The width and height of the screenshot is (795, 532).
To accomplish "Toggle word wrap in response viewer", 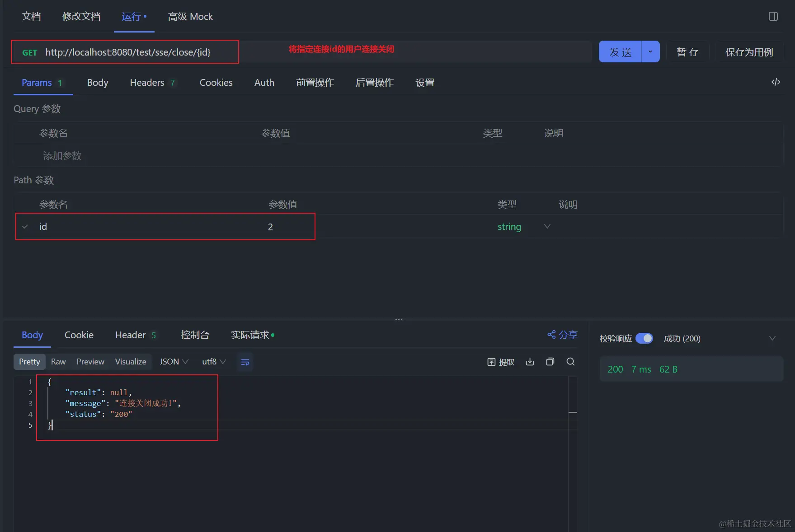I will [x=245, y=362].
